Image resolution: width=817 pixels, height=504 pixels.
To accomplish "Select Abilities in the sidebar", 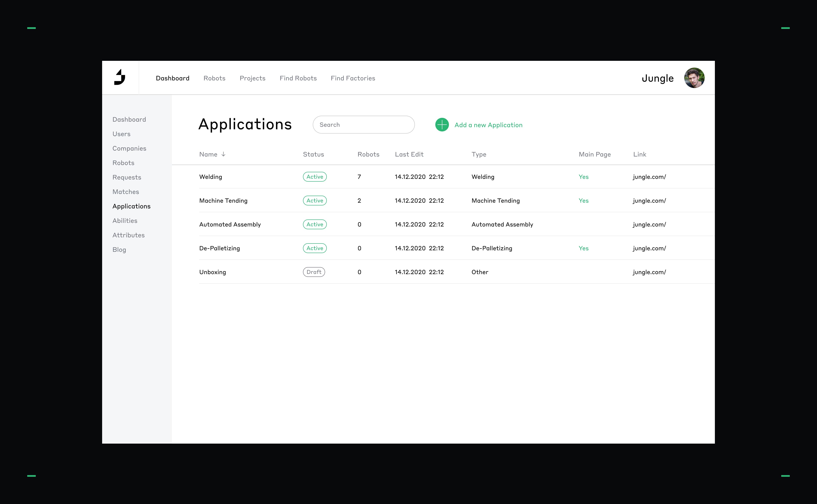I will coord(125,221).
